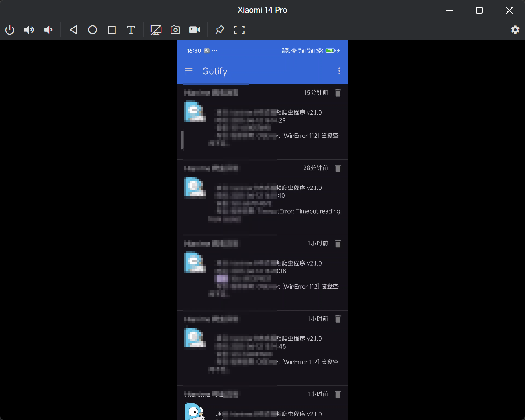Click the message scrollbar handle on the left edge
Viewport: 525px width, 420px height.
pyautogui.click(x=182, y=140)
